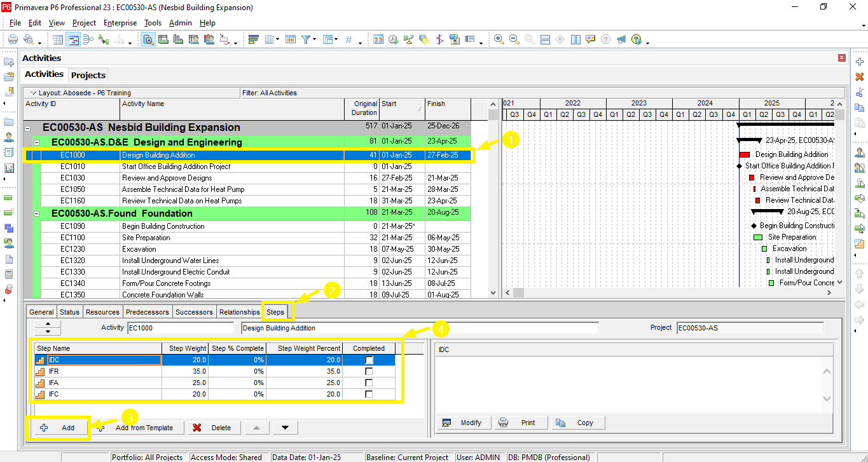Open the Relationships details tab
Viewport: 868px width, 462px height.
[x=240, y=312]
